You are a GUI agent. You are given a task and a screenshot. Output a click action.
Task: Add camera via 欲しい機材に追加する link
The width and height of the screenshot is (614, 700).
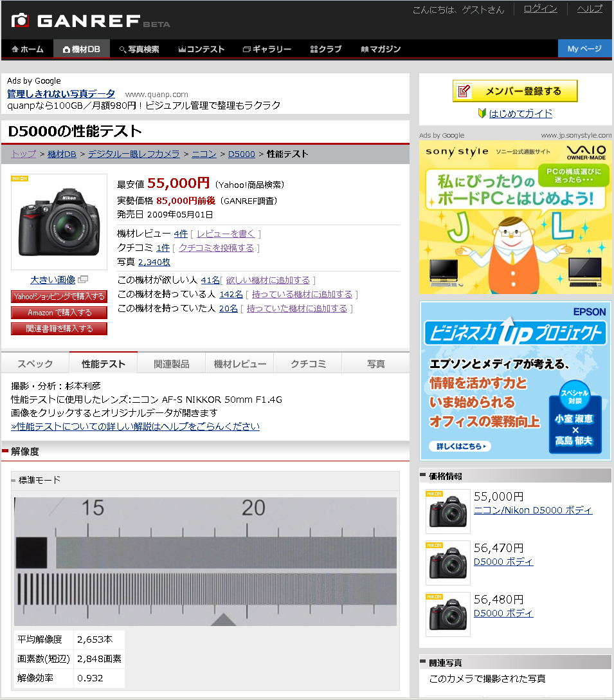point(269,280)
